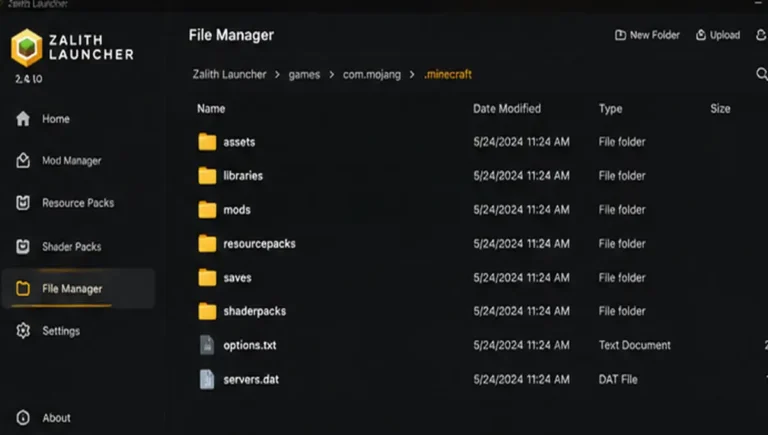The height and width of the screenshot is (435, 768).
Task: Select the mods folder name
Action: (237, 210)
